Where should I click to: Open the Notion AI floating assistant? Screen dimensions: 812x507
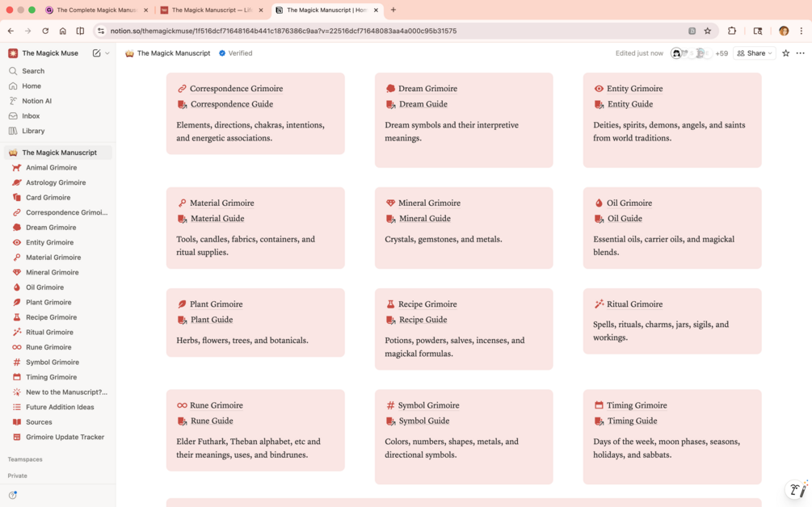point(797,489)
